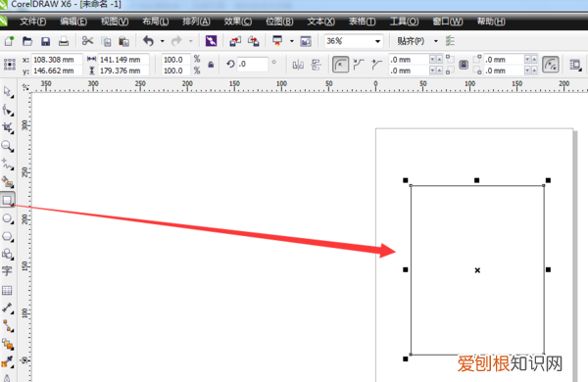Select the Table tool

click(x=7, y=290)
